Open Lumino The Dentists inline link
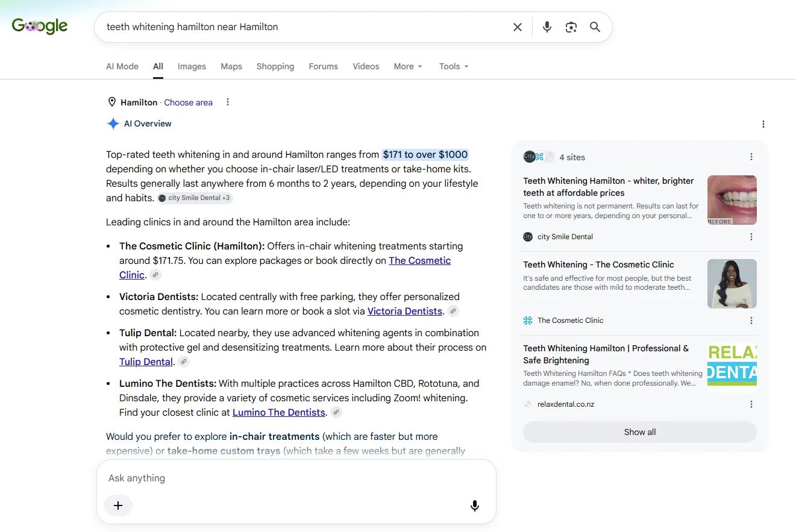Screen dimensions: 796x532 (279, 412)
